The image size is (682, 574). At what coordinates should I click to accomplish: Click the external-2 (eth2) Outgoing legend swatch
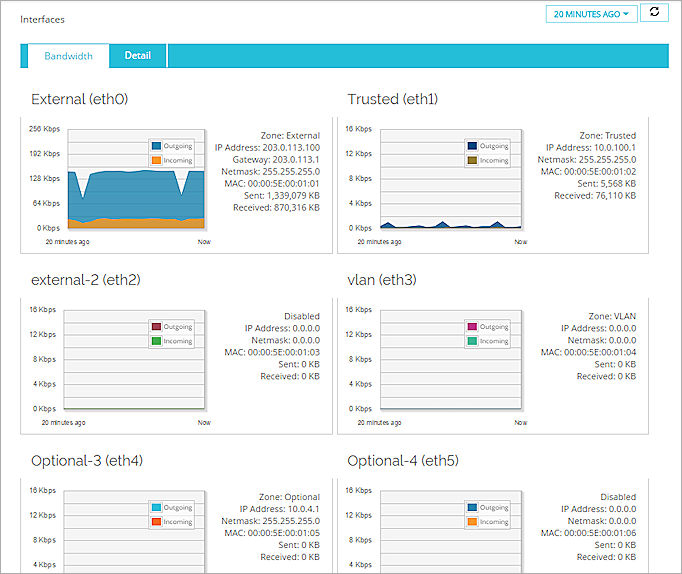click(157, 327)
